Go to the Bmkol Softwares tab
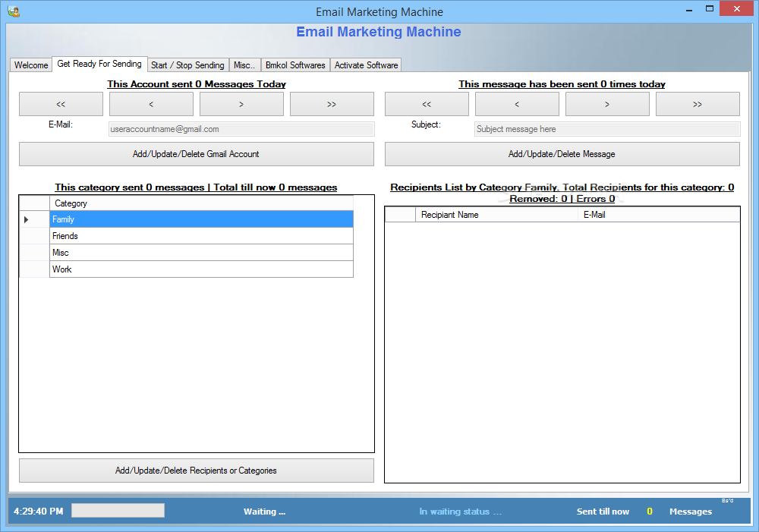Image resolution: width=759 pixels, height=532 pixels. (295, 65)
